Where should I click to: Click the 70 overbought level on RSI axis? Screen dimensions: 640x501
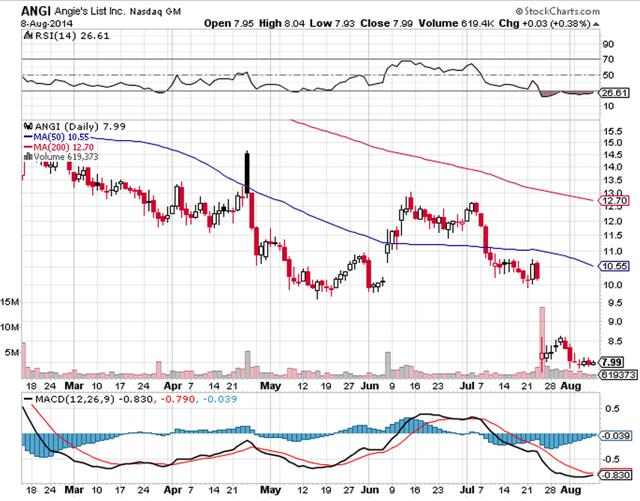tap(608, 60)
